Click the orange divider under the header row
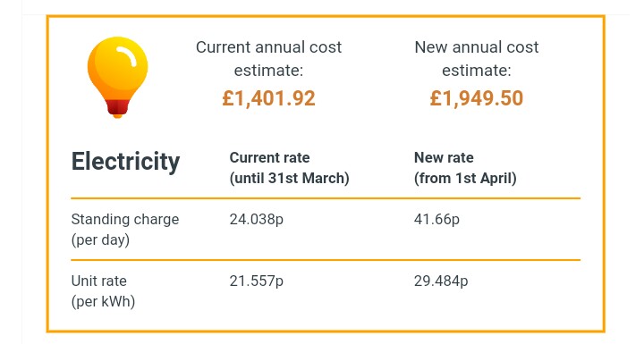 (x=326, y=198)
